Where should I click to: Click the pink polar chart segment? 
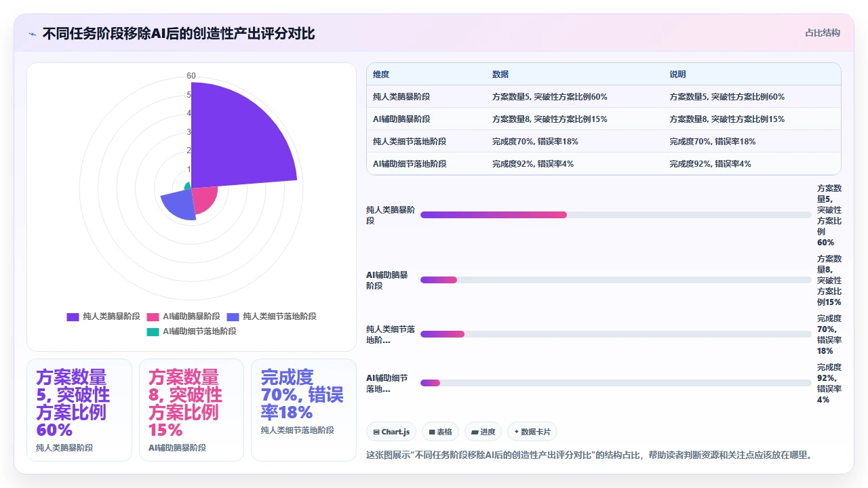coord(203,199)
